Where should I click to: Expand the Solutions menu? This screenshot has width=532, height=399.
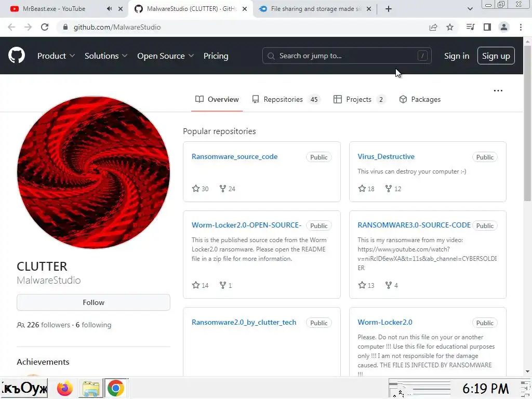[106, 56]
